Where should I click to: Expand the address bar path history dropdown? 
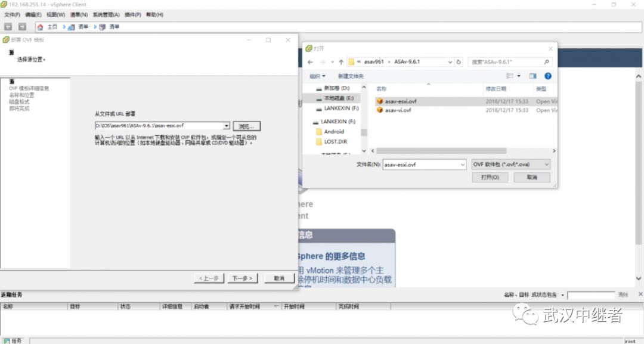coord(450,62)
